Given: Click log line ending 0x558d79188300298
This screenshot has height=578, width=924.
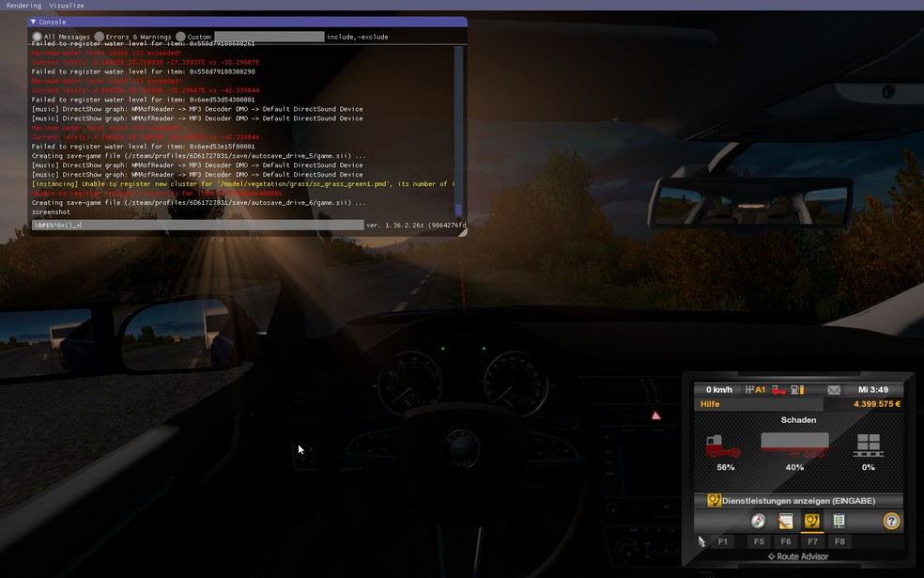Looking at the screenshot, I should pyautogui.click(x=143, y=71).
